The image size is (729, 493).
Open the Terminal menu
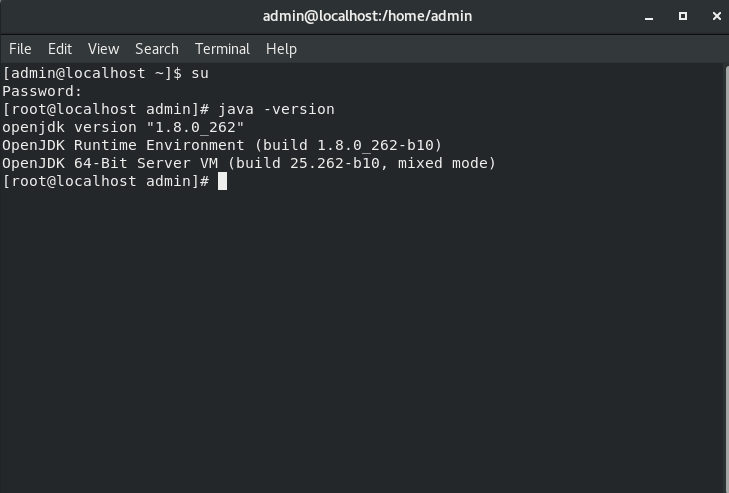point(222,48)
